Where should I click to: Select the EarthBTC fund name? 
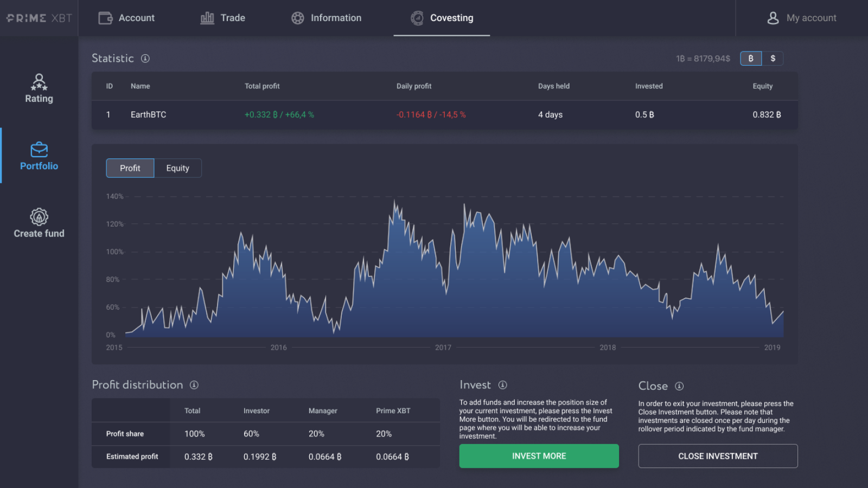(x=148, y=115)
